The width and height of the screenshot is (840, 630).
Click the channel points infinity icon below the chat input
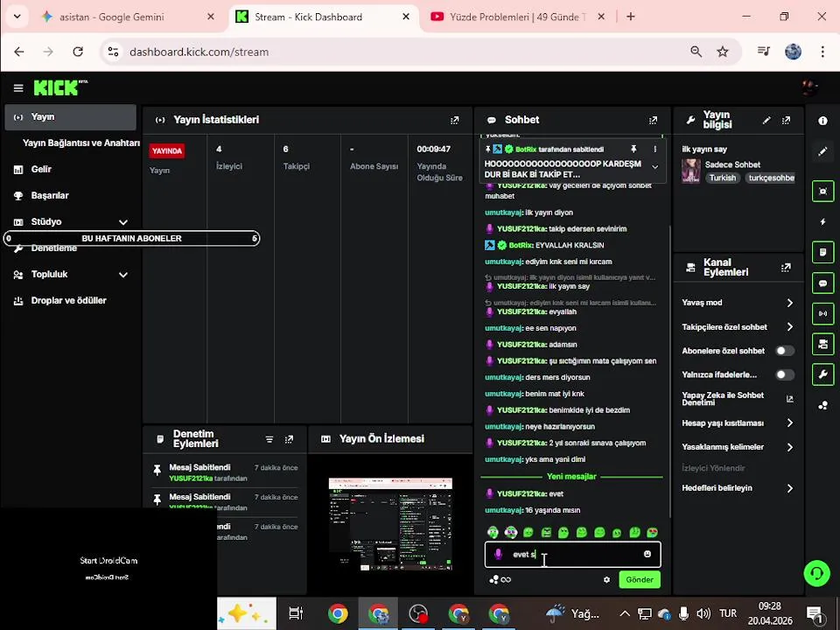pyautogui.click(x=500, y=579)
